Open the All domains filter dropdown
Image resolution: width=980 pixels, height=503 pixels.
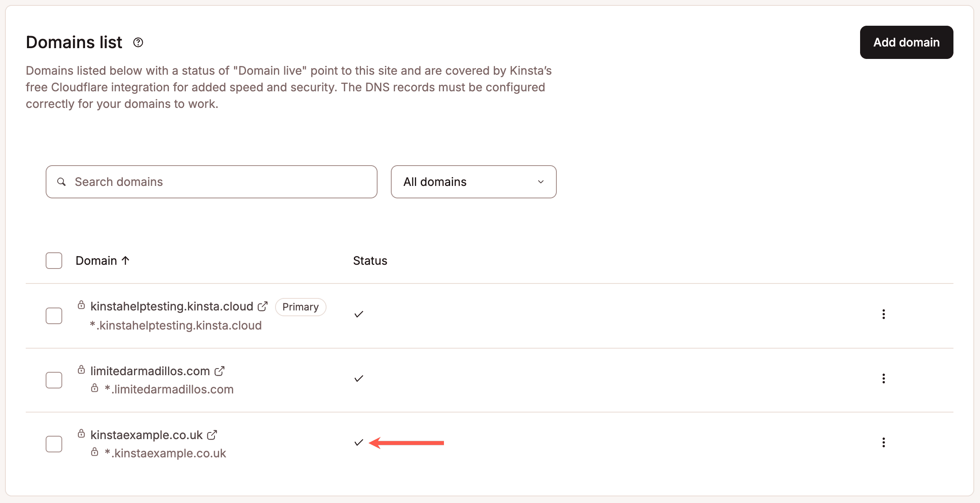click(x=473, y=182)
